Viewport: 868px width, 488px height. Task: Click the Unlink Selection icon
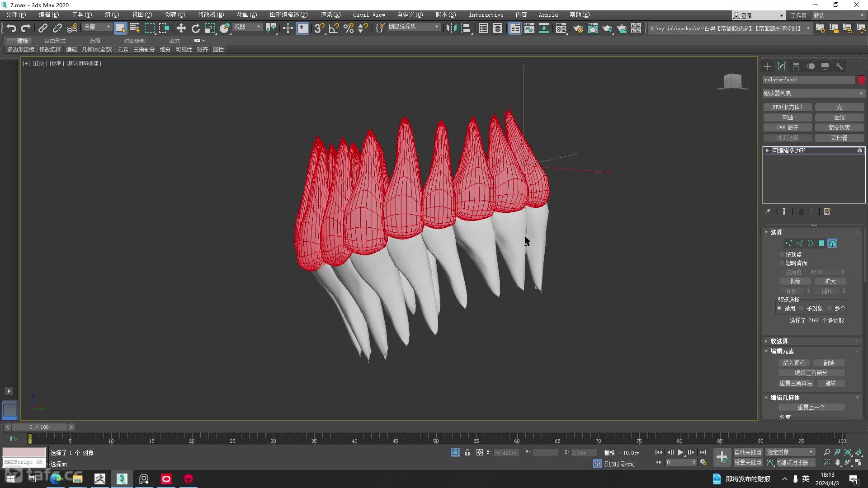tap(57, 28)
